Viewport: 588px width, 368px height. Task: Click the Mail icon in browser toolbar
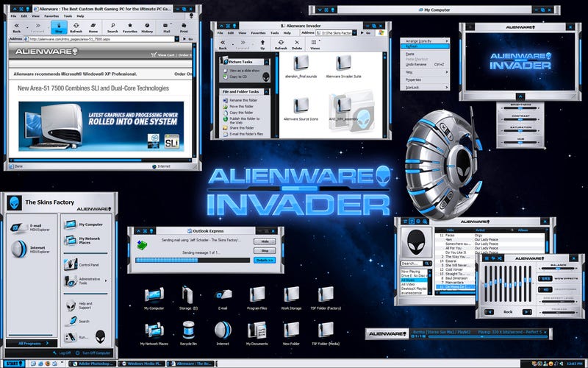166,27
